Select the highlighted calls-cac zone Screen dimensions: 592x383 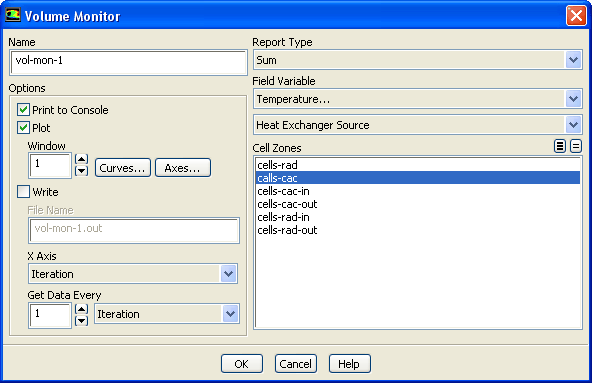(418, 178)
